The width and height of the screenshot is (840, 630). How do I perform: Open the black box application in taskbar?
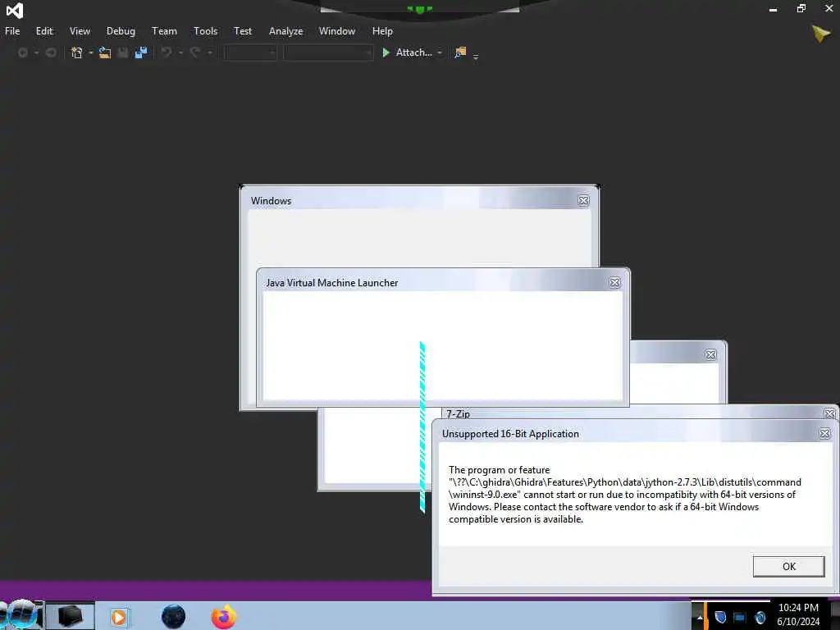(x=71, y=616)
